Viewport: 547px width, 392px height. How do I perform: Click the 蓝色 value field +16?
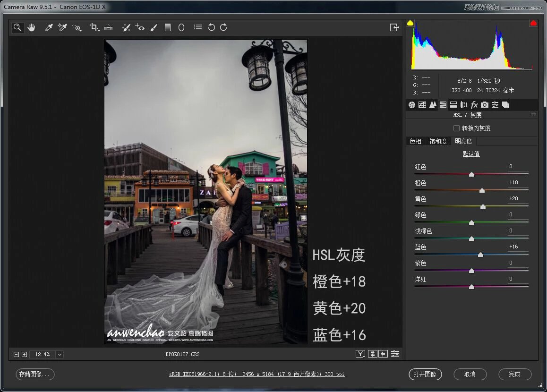click(518, 247)
